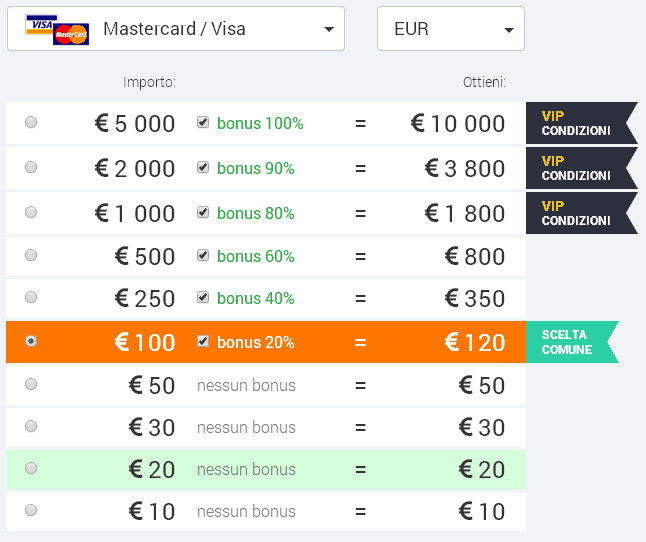The width and height of the screenshot is (646, 542).
Task: Open the Mastercard / Visa payment method dropdown
Action: 176,29
